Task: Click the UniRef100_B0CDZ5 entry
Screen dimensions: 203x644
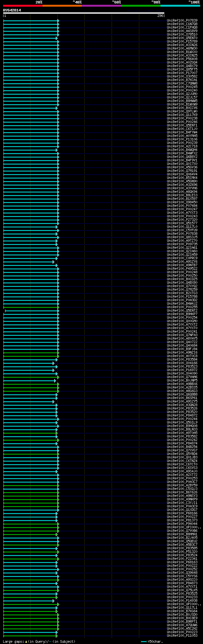Action: pos(182,279)
